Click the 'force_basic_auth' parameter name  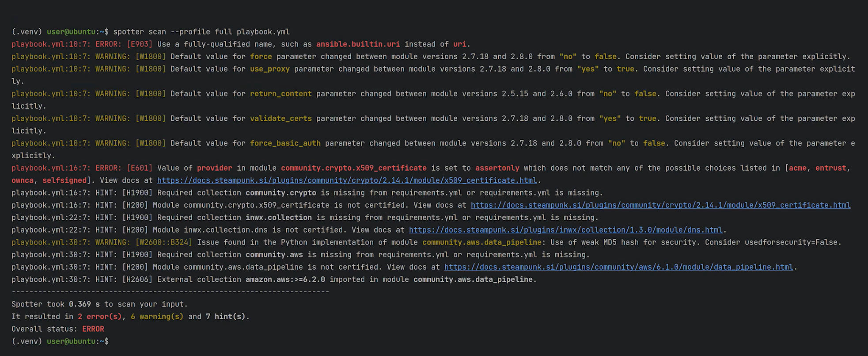[x=285, y=143]
